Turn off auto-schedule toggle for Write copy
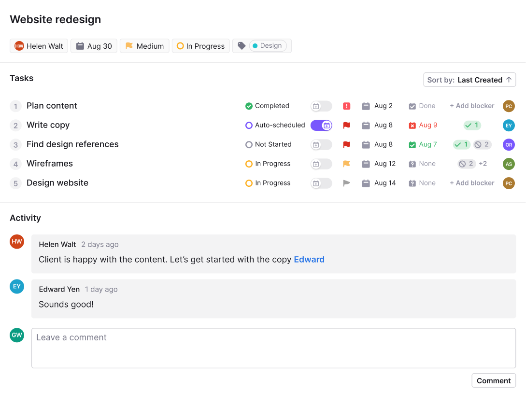526x420 pixels. [x=321, y=126]
